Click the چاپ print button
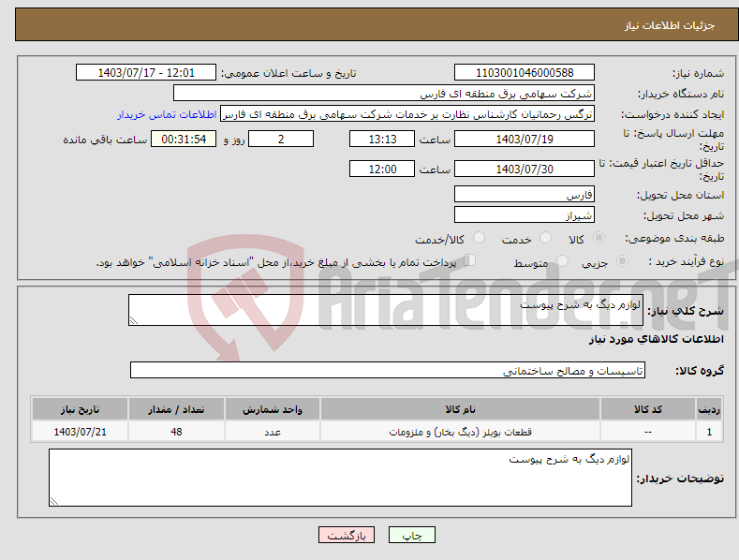 coord(412,535)
